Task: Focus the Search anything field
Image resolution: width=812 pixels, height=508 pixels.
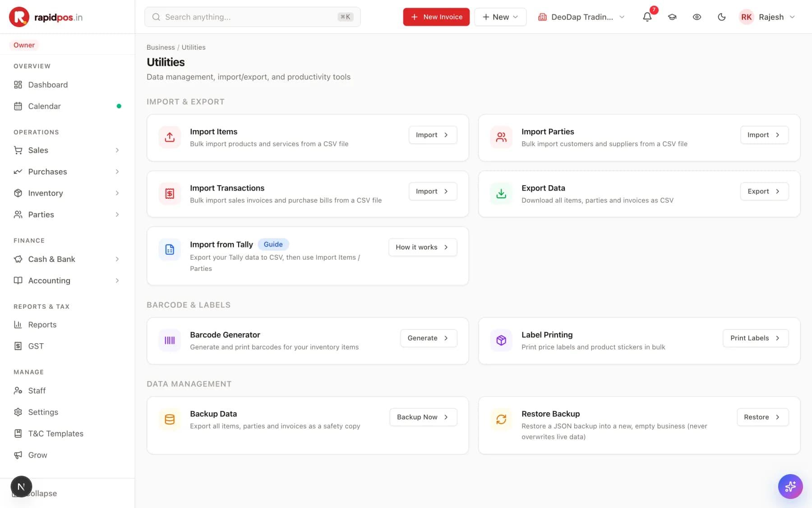Action: [253, 17]
